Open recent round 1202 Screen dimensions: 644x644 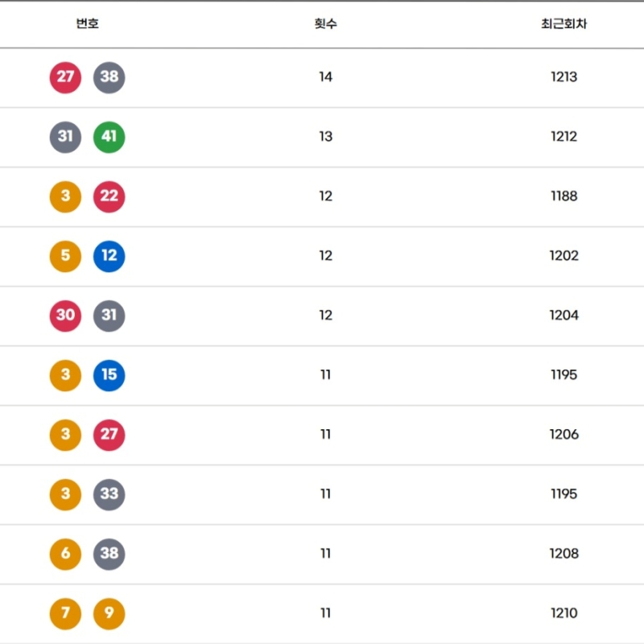coord(563,256)
